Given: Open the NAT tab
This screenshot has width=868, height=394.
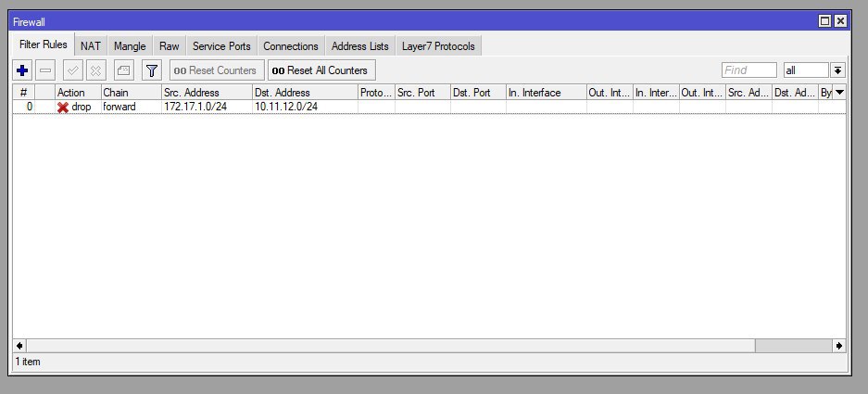Looking at the screenshot, I should 91,46.
